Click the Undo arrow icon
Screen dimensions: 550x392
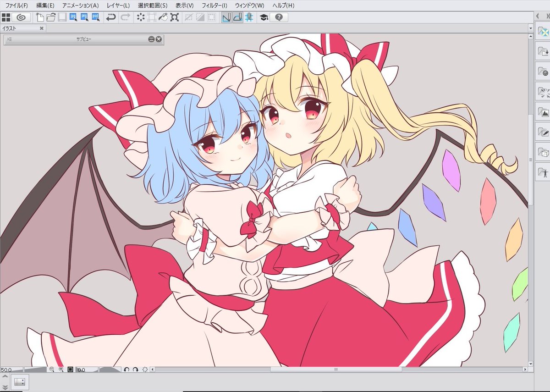pyautogui.click(x=110, y=17)
